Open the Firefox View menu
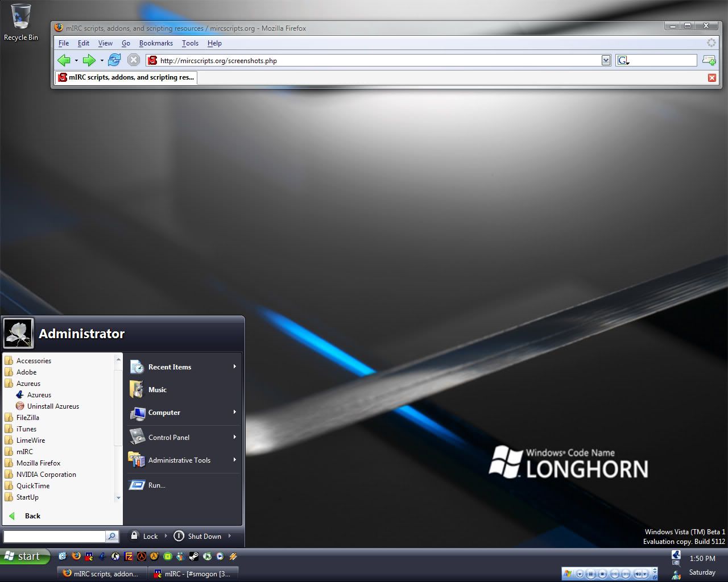 click(105, 43)
